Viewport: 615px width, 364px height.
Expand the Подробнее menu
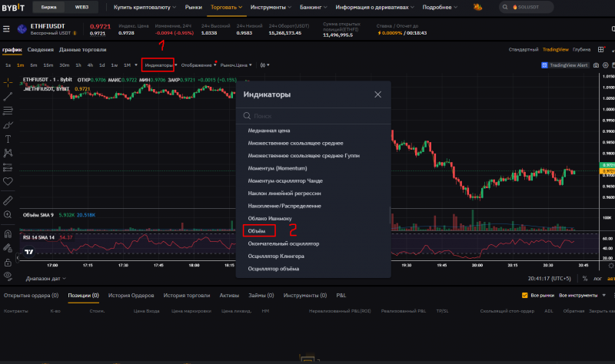[440, 7]
